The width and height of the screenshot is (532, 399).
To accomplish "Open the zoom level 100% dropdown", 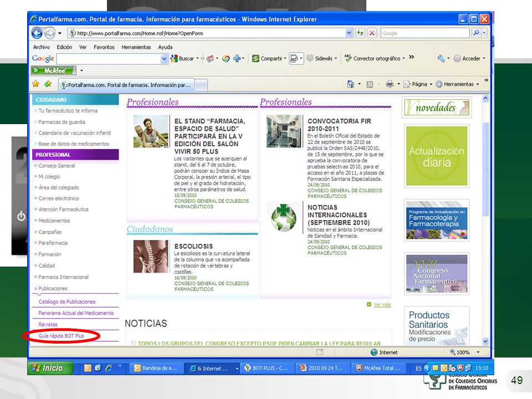I will point(478,352).
